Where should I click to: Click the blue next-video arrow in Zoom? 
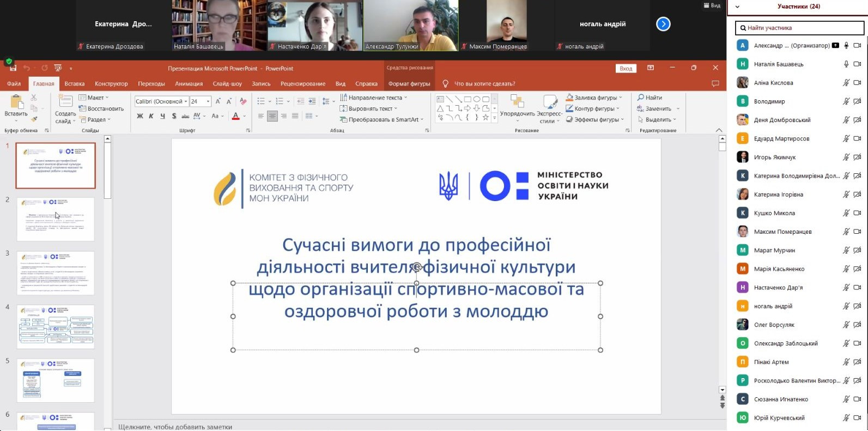(663, 24)
